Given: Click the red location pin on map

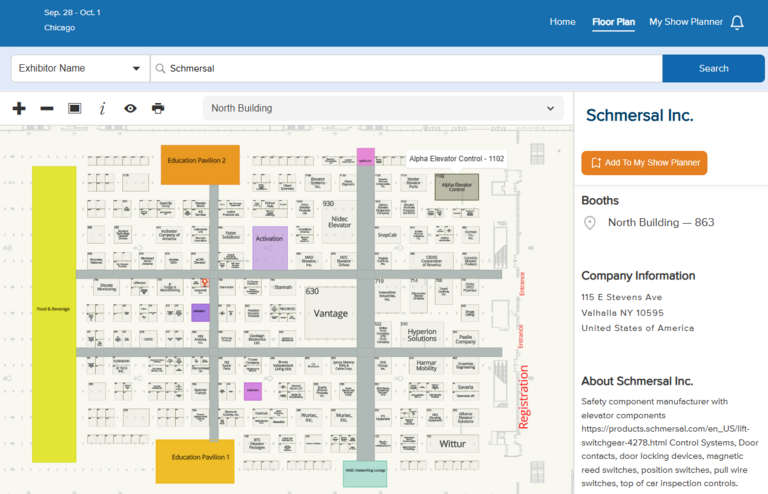Looking at the screenshot, I should click(205, 282).
